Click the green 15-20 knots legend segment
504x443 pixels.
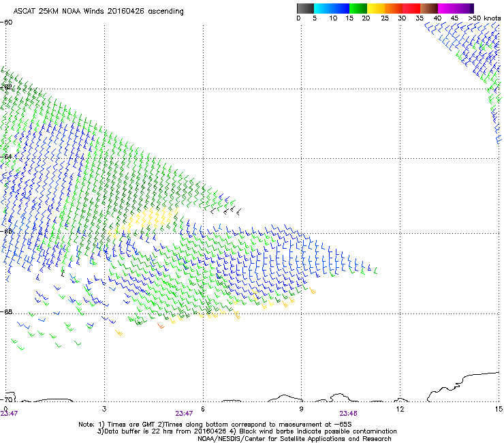click(x=358, y=8)
